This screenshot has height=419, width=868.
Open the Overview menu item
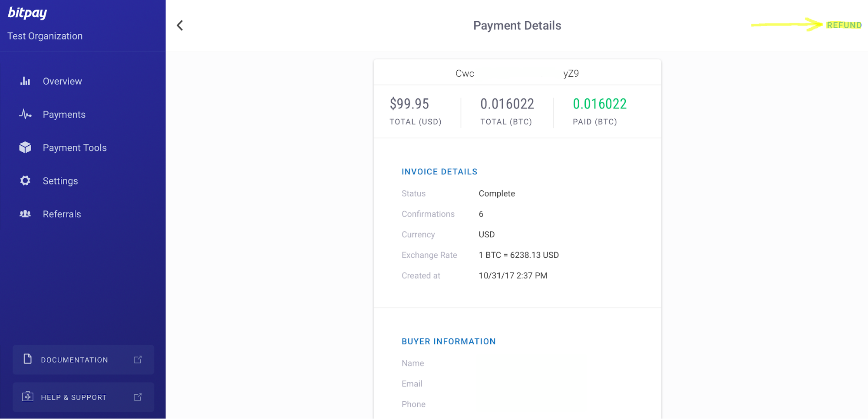coord(62,81)
